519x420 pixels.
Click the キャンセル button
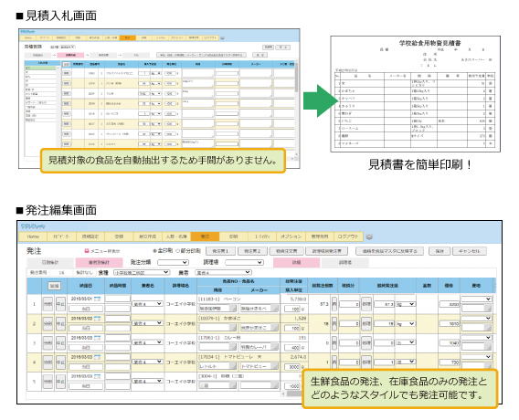pos(470,251)
